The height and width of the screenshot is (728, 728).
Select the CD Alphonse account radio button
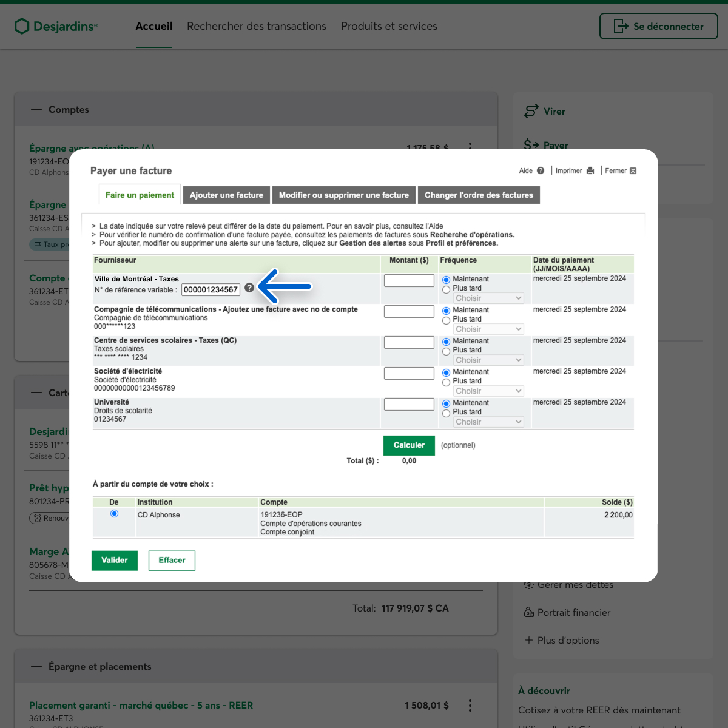point(114,514)
